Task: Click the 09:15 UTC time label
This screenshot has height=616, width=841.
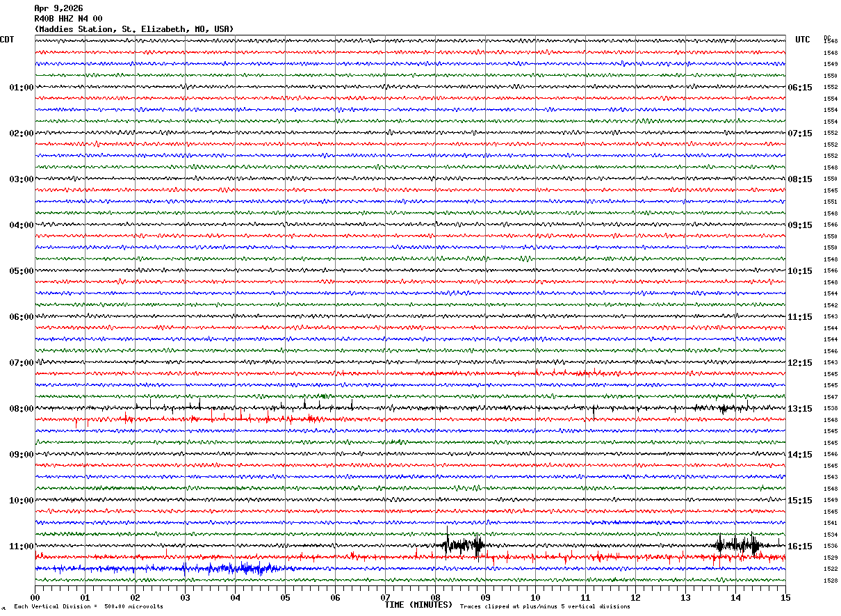Action: tap(800, 225)
